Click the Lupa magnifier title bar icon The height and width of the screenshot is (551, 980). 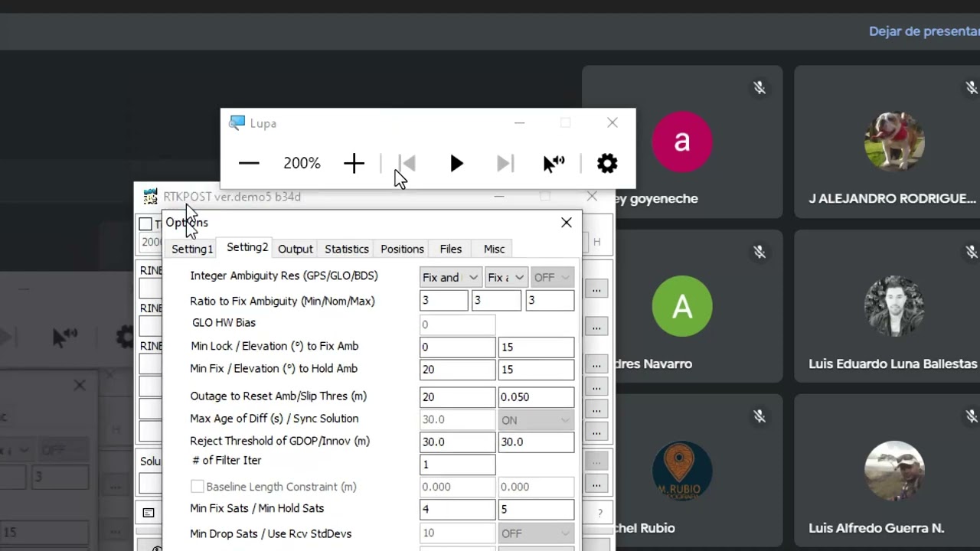point(237,122)
